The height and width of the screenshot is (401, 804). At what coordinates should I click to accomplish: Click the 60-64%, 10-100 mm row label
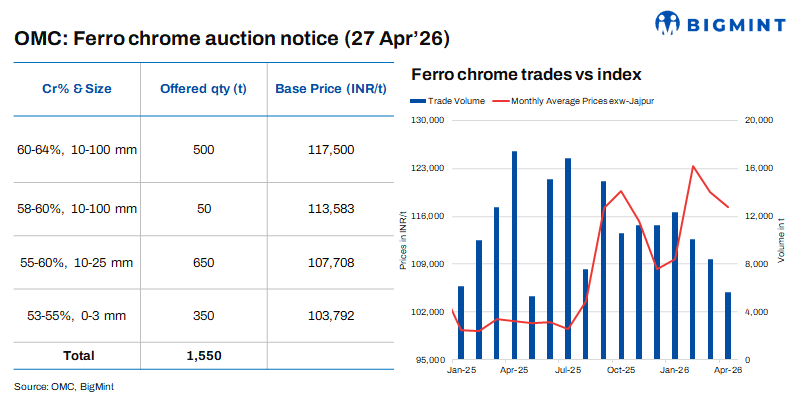click(77, 150)
